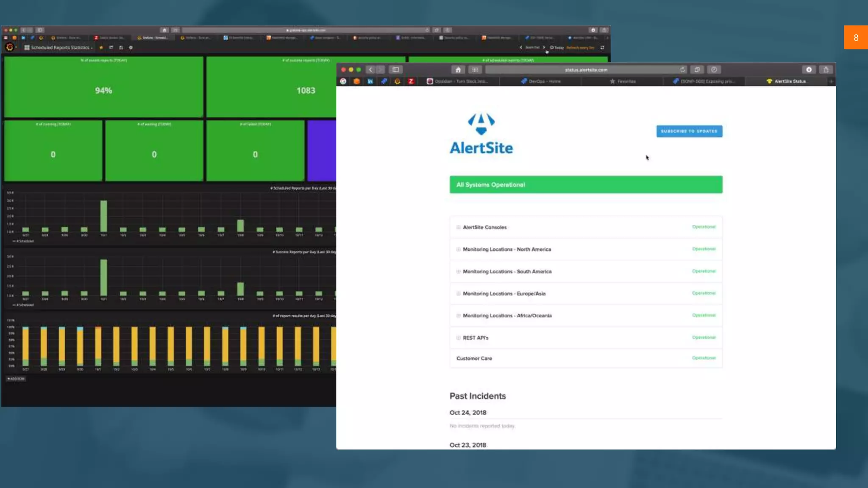This screenshot has height=488, width=868.
Task: Click the Add Row button in Grafana
Action: (16, 379)
